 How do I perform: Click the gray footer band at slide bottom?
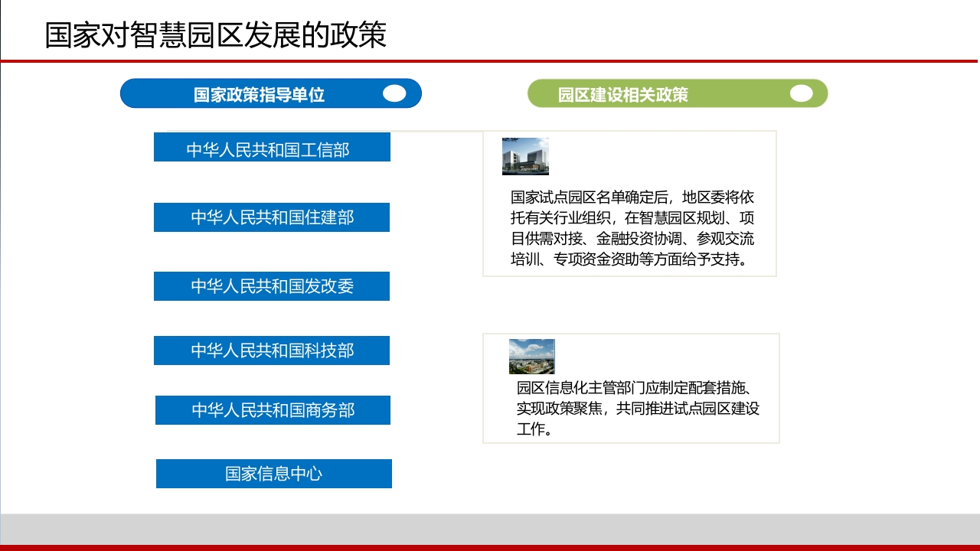[x=490, y=529]
